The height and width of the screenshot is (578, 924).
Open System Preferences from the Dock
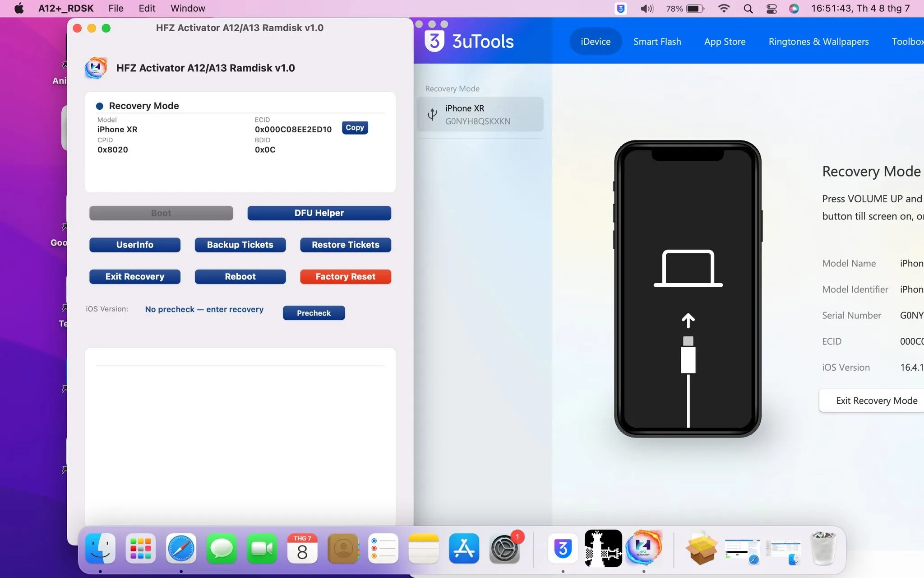(504, 548)
